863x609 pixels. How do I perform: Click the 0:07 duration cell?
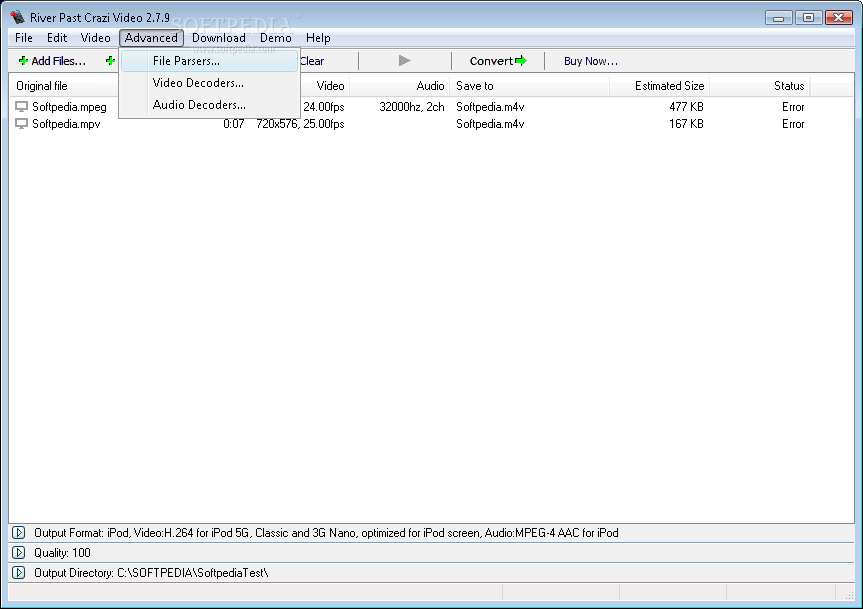233,124
